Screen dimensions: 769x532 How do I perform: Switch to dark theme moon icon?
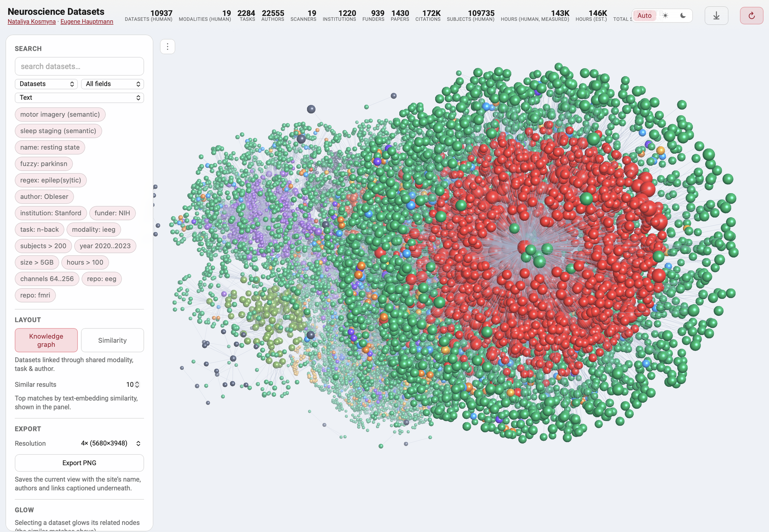(x=683, y=16)
